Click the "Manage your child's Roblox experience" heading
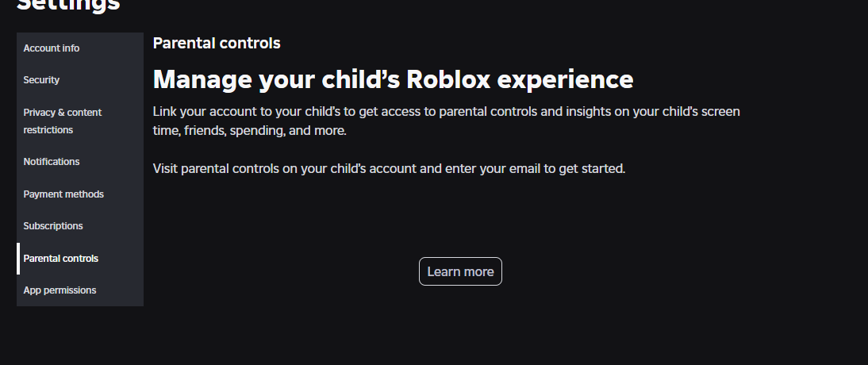This screenshot has height=365, width=868. pos(393,79)
